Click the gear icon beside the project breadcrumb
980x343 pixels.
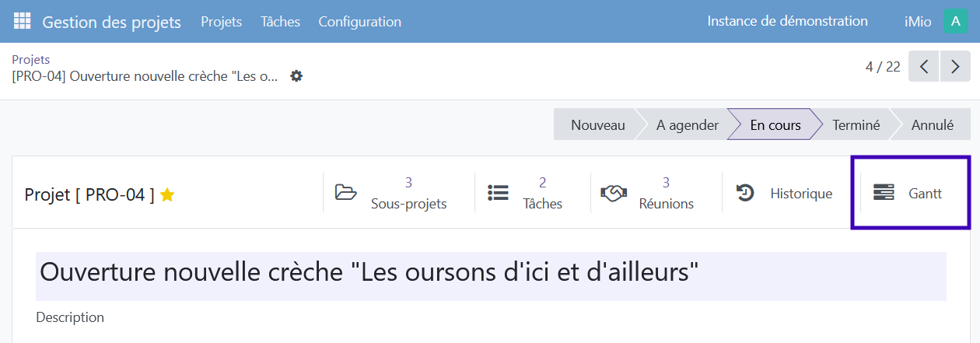(296, 76)
